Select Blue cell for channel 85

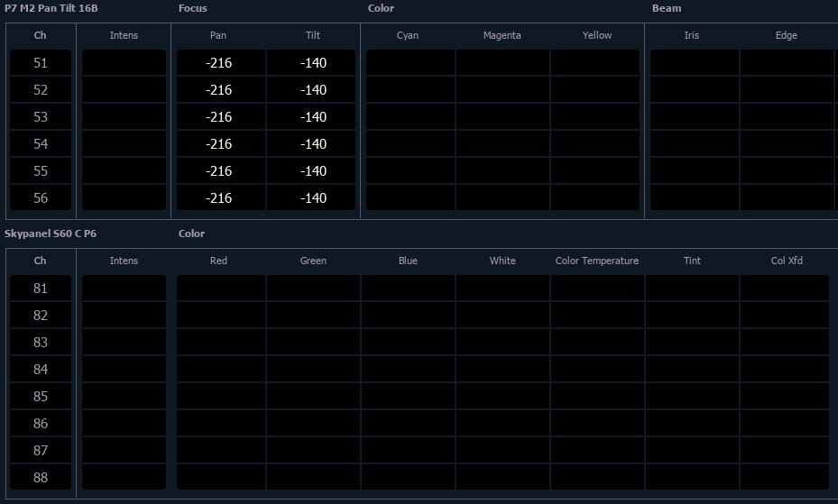tap(408, 396)
